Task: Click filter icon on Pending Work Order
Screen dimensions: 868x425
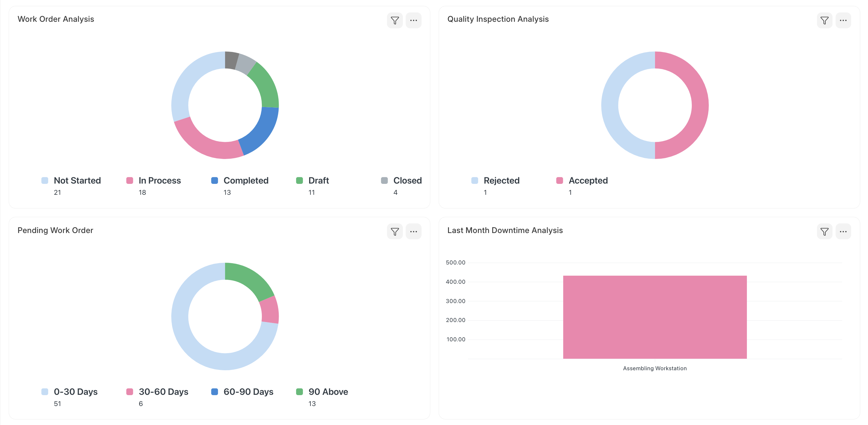Action: [394, 232]
